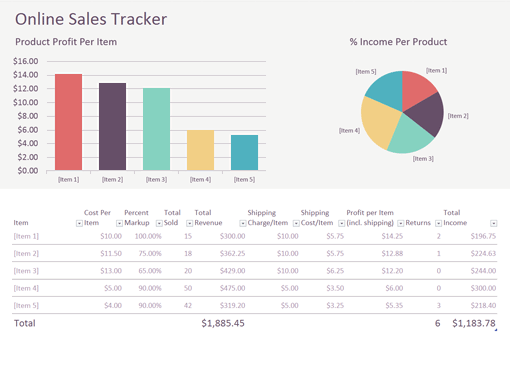510x382 pixels.
Task: Select the mint green Item 3 bar
Action: click(156, 129)
